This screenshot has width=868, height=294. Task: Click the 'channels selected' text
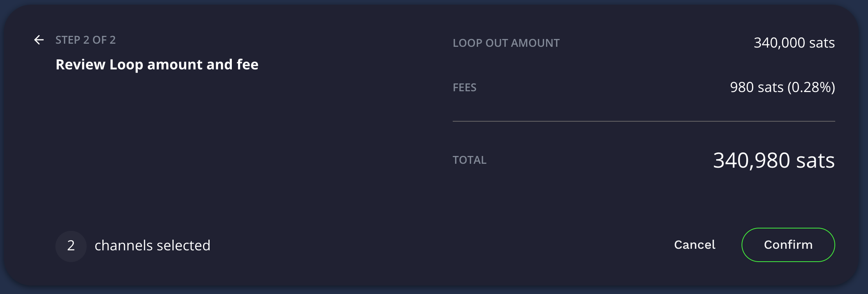[x=153, y=246]
